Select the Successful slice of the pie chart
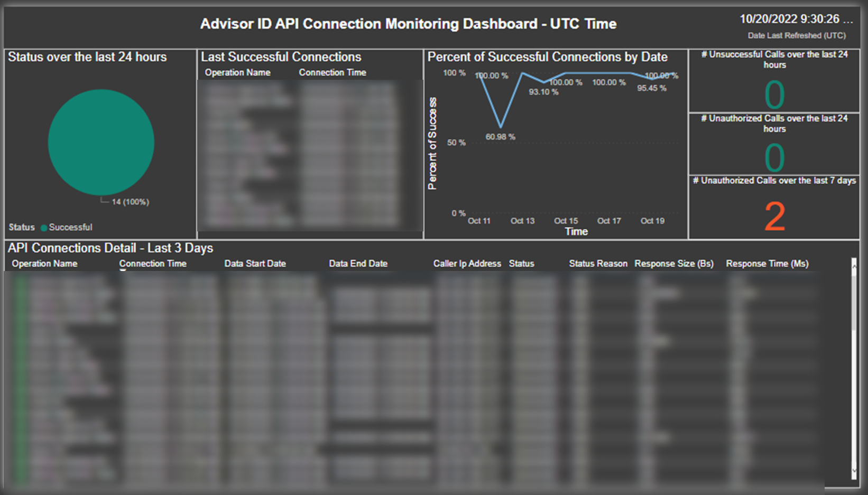 click(101, 142)
